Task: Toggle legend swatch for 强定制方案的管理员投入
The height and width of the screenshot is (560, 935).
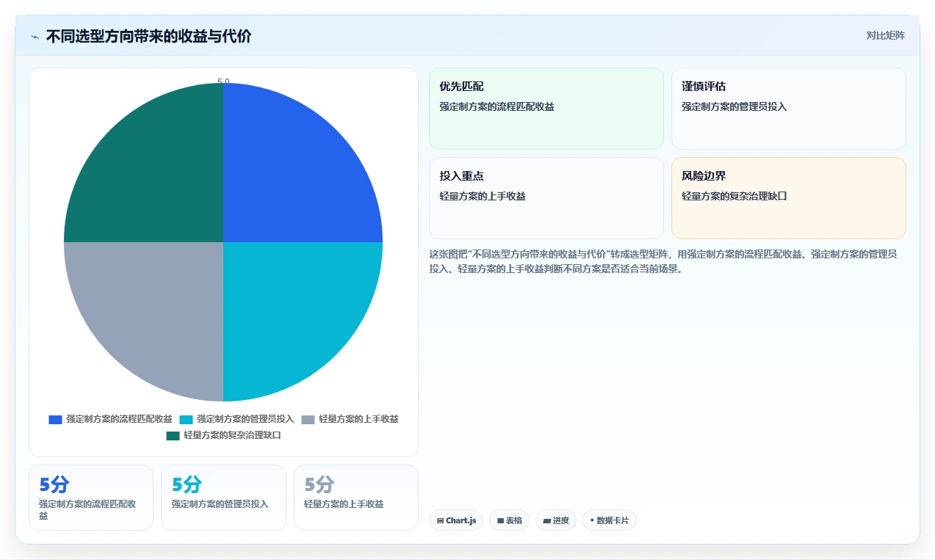Action: tap(186, 419)
